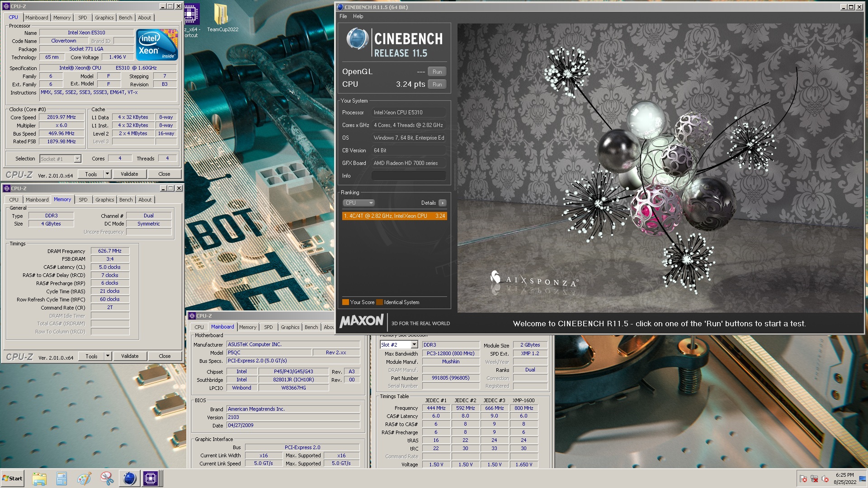Click the Part Number 991805 (996805) field
Image resolution: width=868 pixels, height=488 pixels.
pyautogui.click(x=450, y=378)
